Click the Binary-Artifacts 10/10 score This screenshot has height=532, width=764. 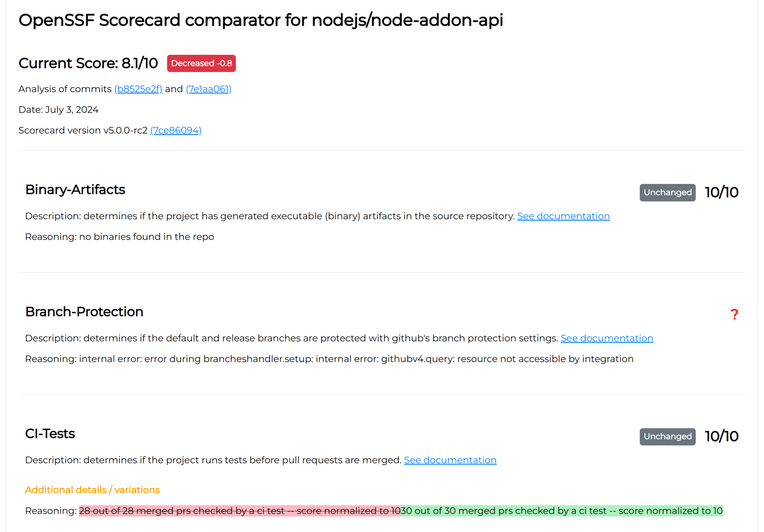721,193
